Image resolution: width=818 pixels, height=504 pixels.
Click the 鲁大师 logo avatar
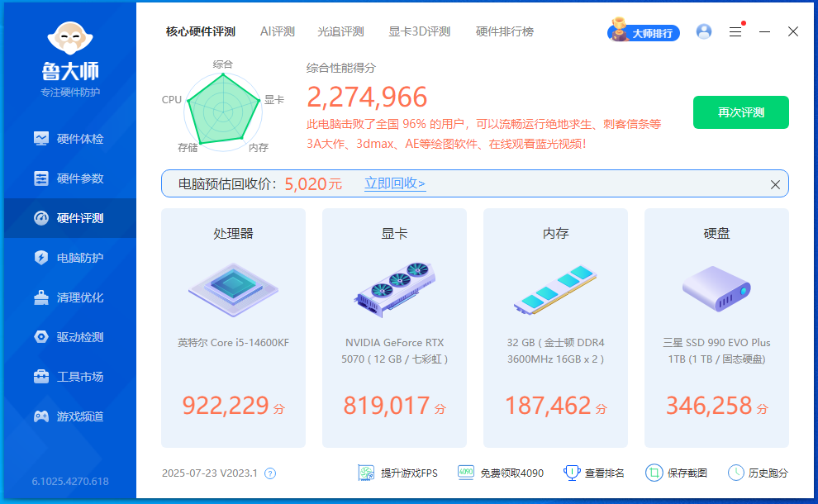tap(70, 38)
